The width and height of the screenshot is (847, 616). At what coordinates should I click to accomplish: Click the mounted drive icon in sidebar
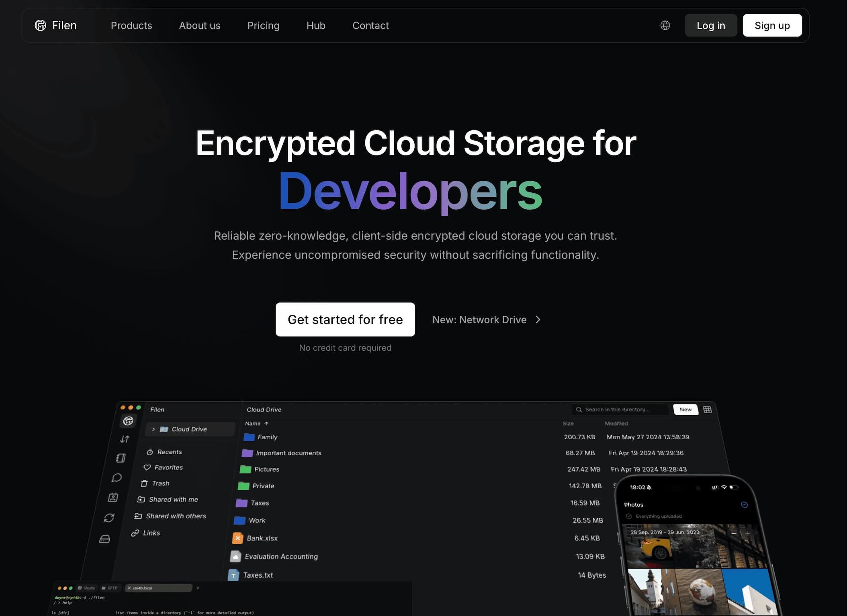pos(104,539)
